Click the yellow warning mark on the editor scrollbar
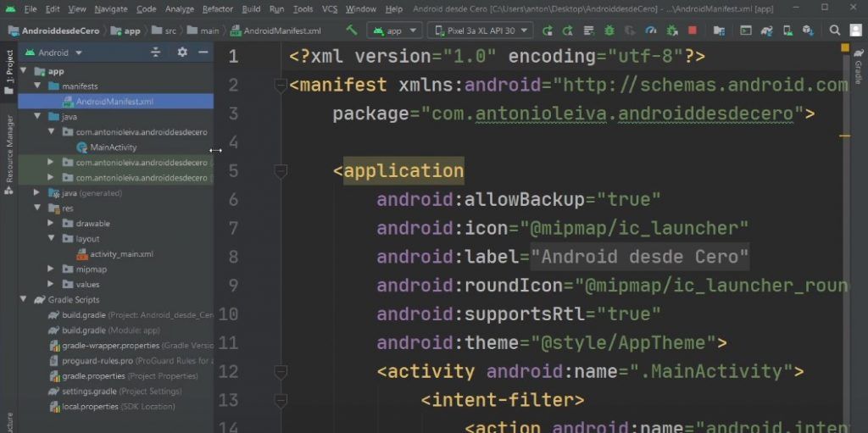 (845, 135)
